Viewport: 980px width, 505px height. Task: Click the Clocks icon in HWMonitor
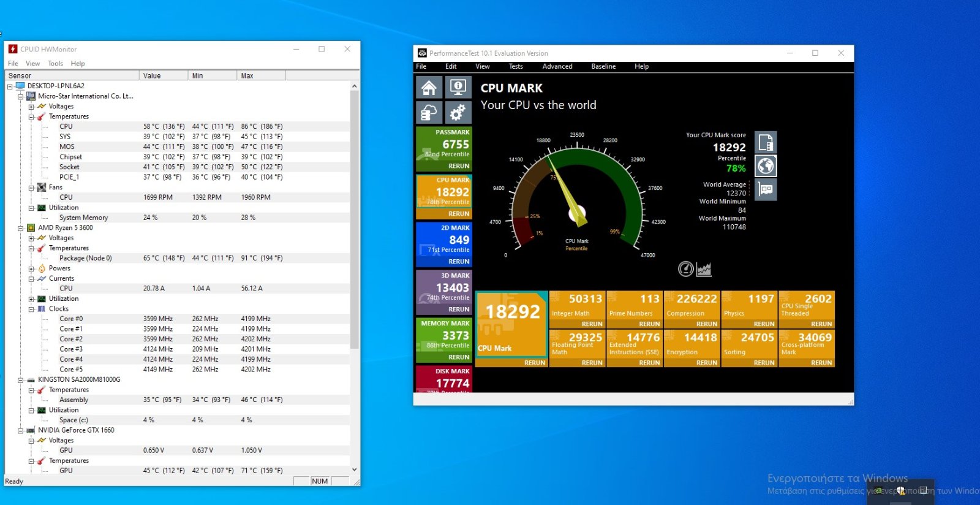coord(42,309)
